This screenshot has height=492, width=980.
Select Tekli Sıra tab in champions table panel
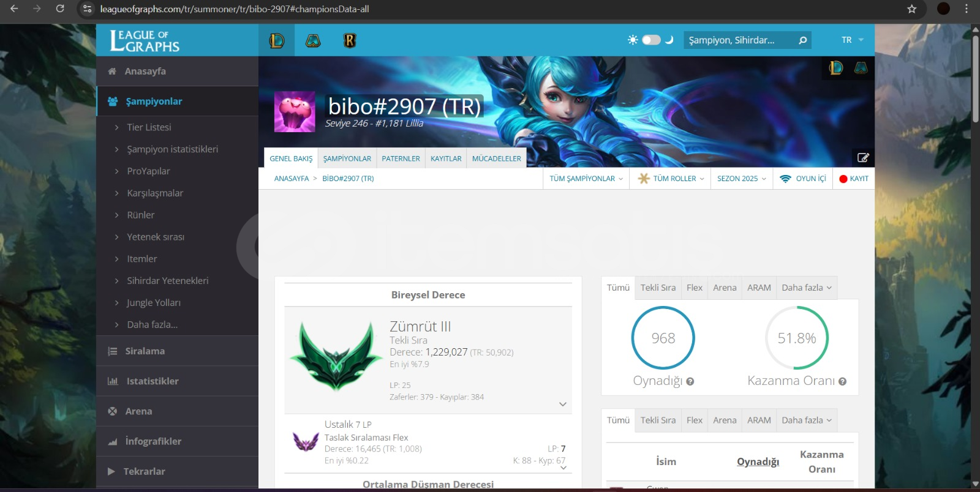click(658, 420)
